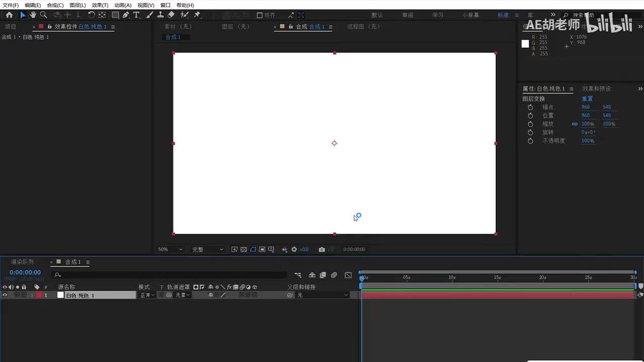Switch to the 渲染队列 render queue tab
The width and height of the screenshot is (644, 362).
tap(22, 262)
